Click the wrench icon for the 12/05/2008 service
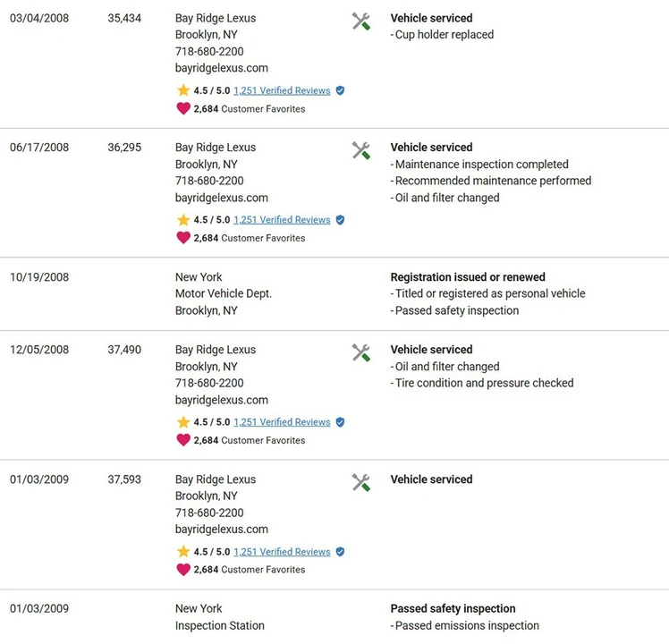Image resolution: width=669 pixels, height=644 pixels. [x=361, y=352]
